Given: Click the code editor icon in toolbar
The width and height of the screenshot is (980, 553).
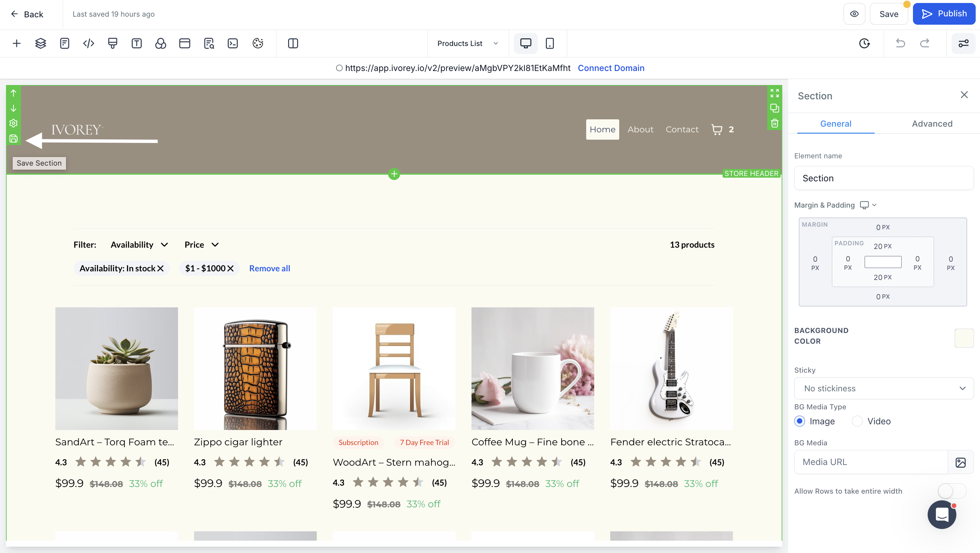Looking at the screenshot, I should [x=88, y=43].
